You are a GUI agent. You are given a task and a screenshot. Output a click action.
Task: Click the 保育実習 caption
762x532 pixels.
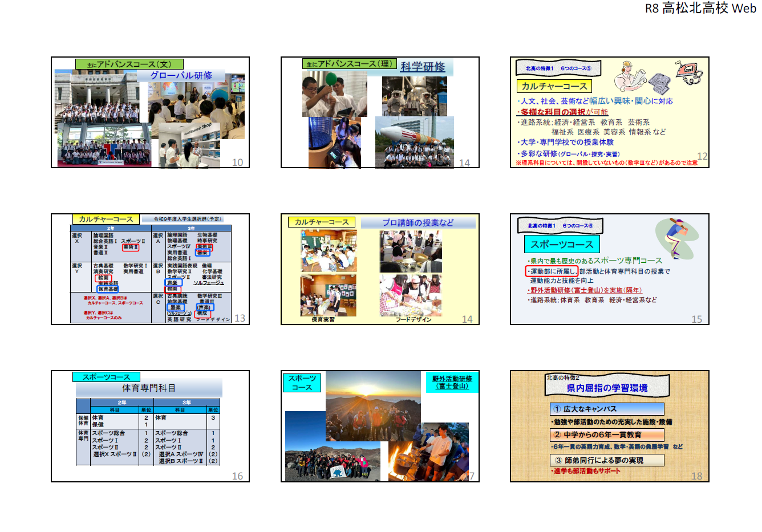[323, 319]
